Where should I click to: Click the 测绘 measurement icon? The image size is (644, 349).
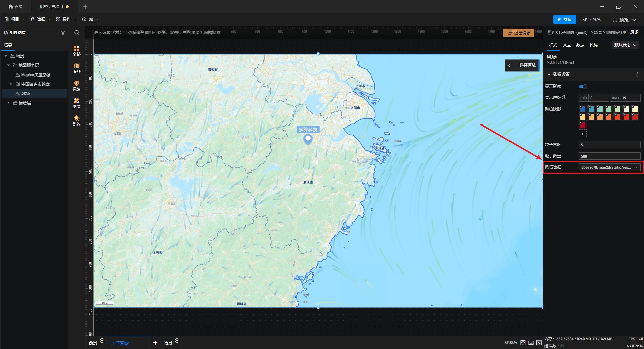click(x=76, y=103)
